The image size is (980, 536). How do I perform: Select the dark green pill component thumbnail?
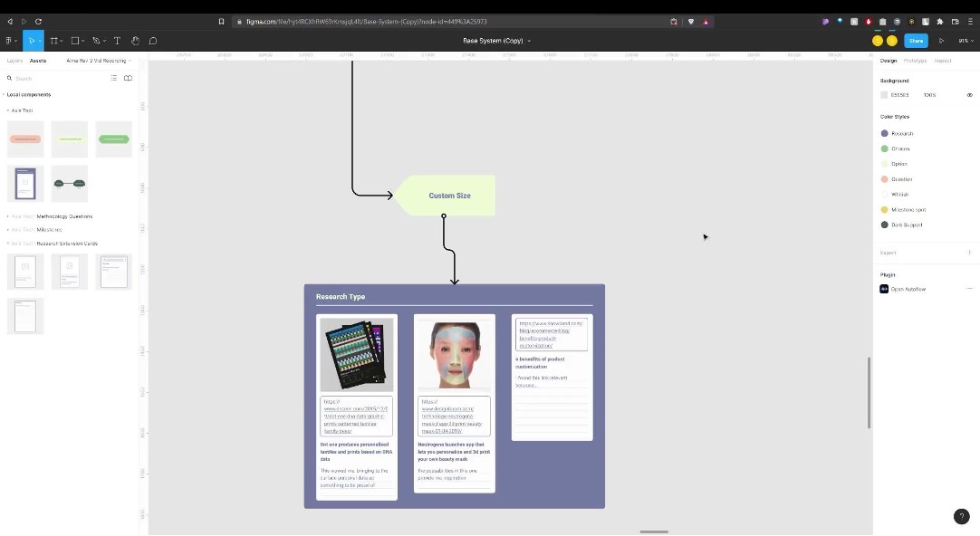pyautogui.click(x=114, y=139)
